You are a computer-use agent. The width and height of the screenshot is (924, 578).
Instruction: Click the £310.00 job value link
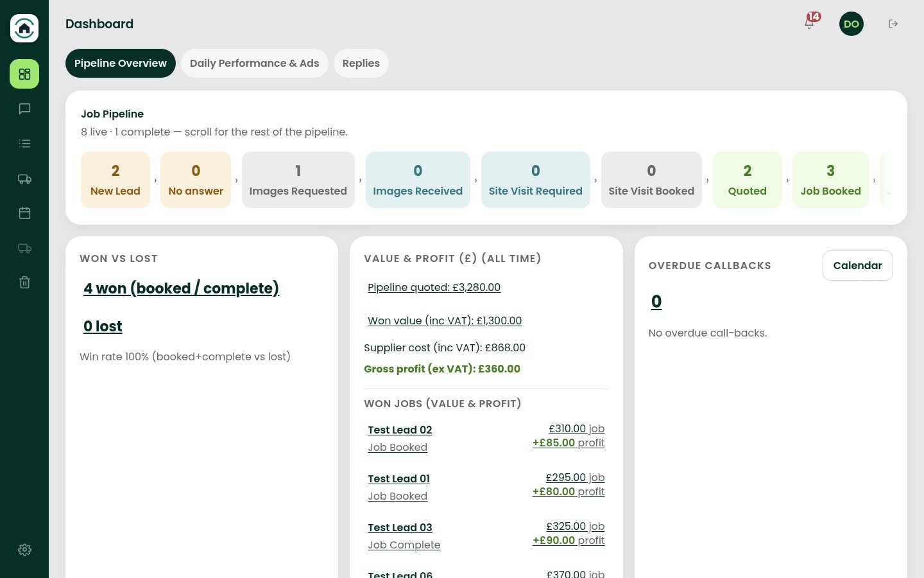tap(576, 428)
